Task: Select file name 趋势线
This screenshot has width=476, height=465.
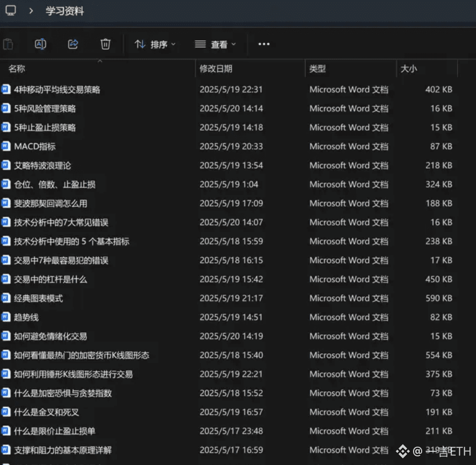Action: [26, 318]
